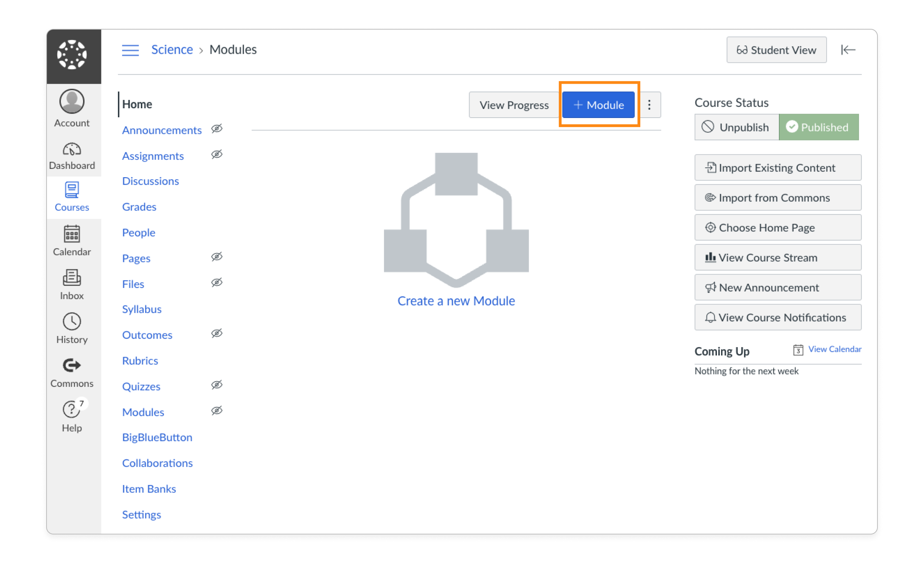Open the Dashboard from the sidebar
The height and width of the screenshot is (563, 924).
pyautogui.click(x=71, y=154)
